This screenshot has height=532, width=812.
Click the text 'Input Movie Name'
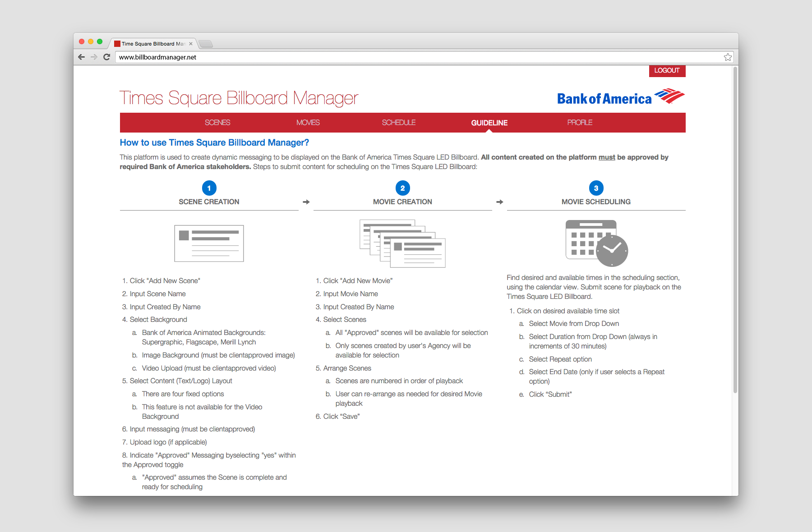click(x=351, y=294)
